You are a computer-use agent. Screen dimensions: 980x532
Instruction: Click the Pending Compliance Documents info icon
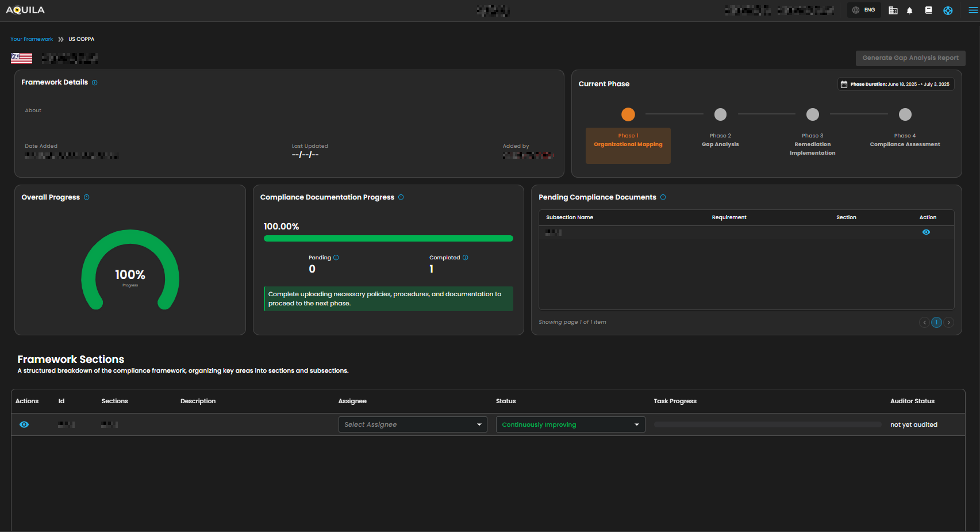tap(663, 197)
